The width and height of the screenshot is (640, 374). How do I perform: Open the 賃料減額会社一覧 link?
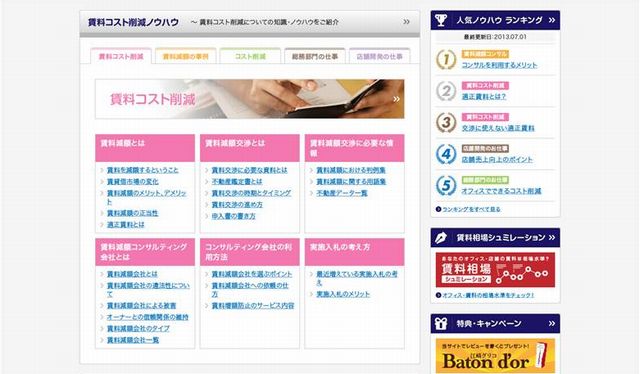133,340
